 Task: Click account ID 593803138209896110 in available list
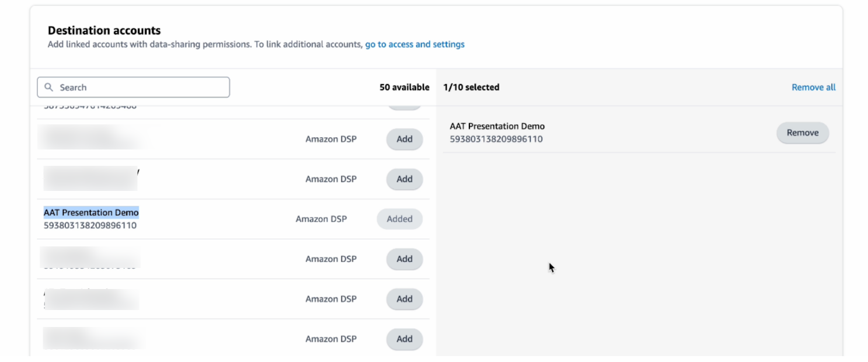pos(90,225)
